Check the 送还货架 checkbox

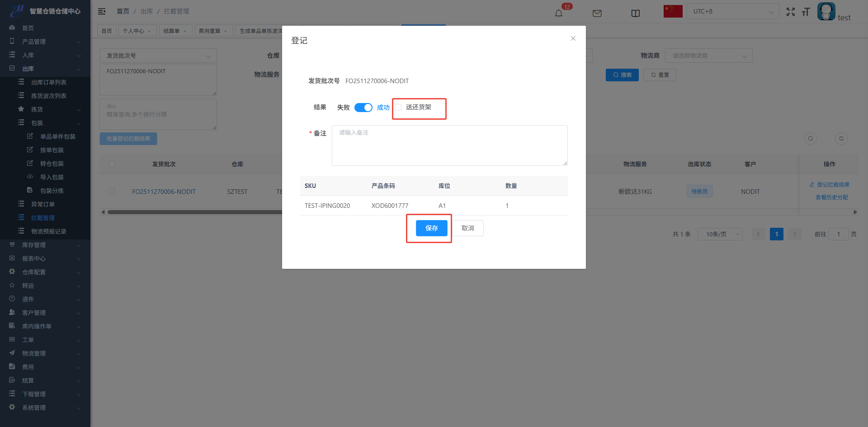(398, 107)
